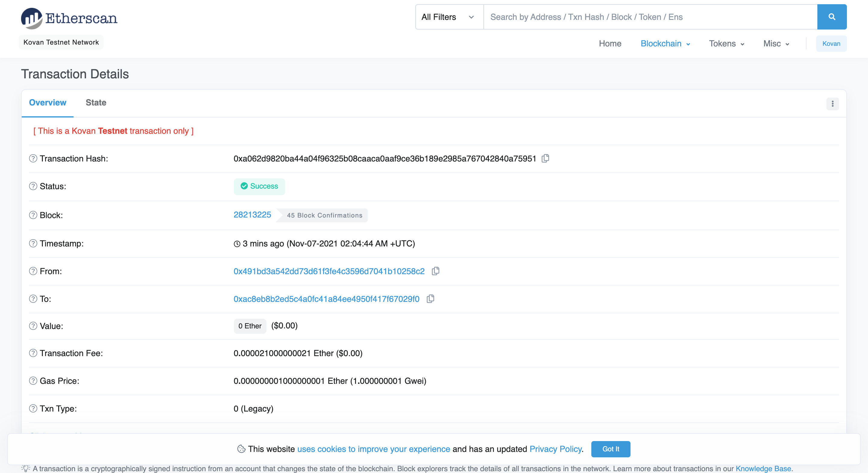This screenshot has width=868, height=473.
Task: Click help icon beside Txn Type
Action: (33, 408)
